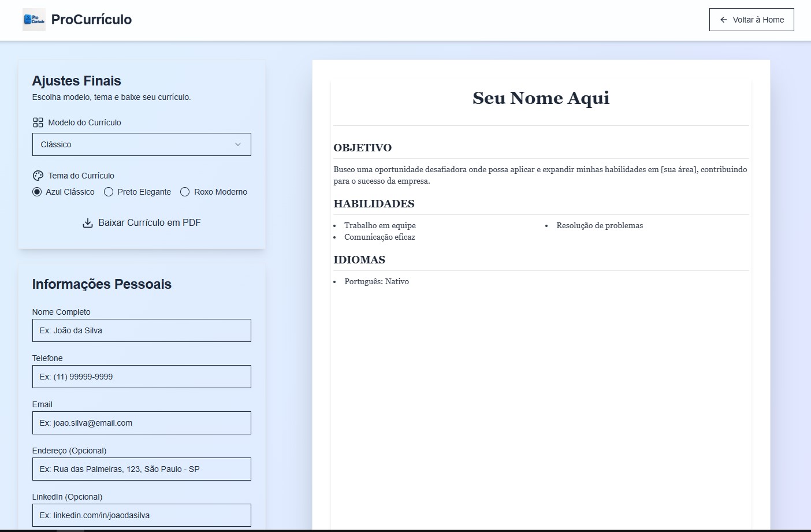This screenshot has width=811, height=532.
Task: Select the Email input box
Action: click(141, 423)
